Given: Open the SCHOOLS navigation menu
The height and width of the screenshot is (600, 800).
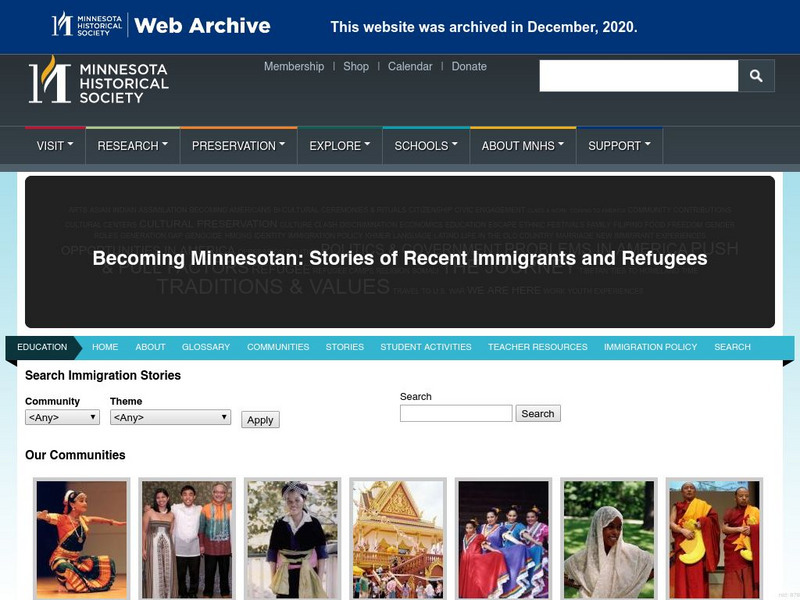Looking at the screenshot, I should click(426, 146).
